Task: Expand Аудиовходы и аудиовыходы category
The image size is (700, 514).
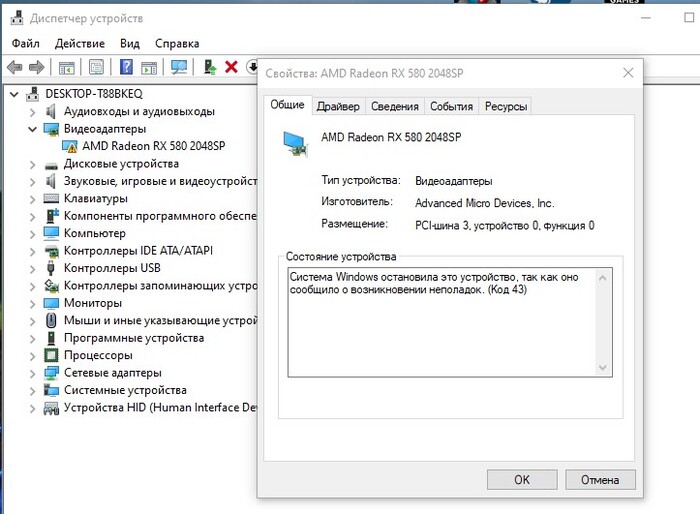Action: pyautogui.click(x=32, y=112)
